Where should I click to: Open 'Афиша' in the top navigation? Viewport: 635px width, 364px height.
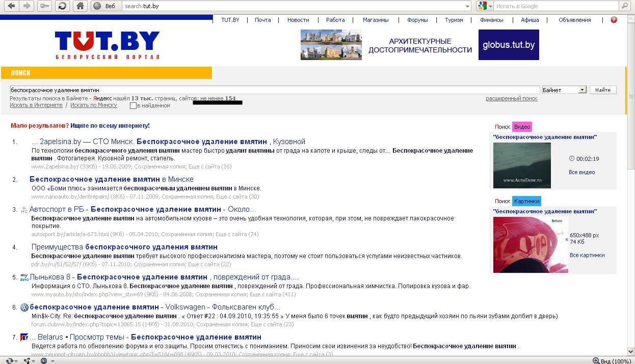click(x=530, y=20)
